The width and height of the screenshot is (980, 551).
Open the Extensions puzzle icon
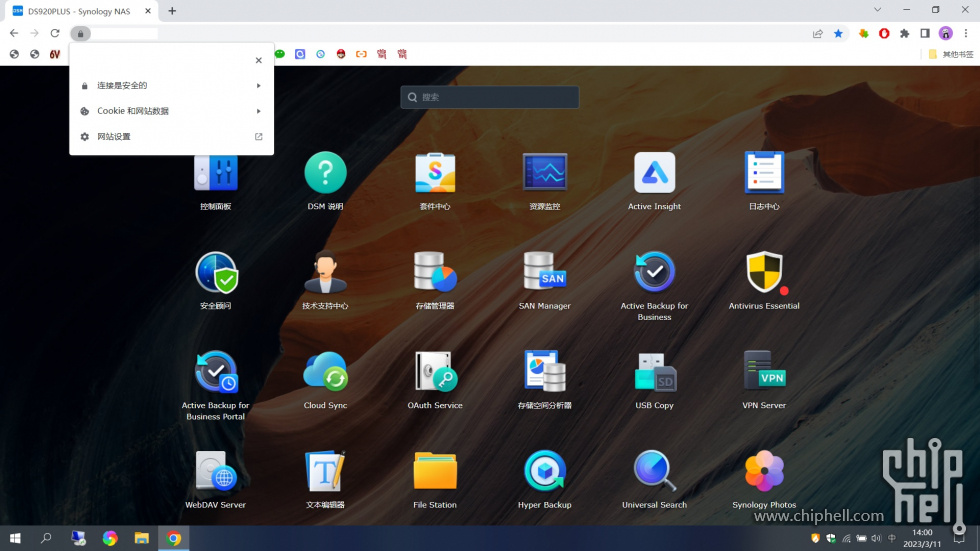tap(904, 34)
